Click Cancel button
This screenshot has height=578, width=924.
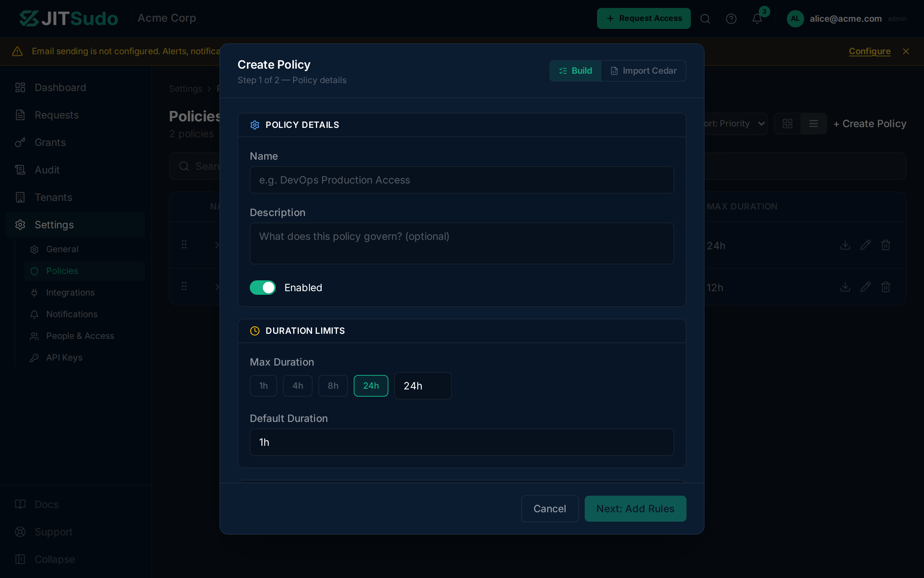[x=549, y=509]
